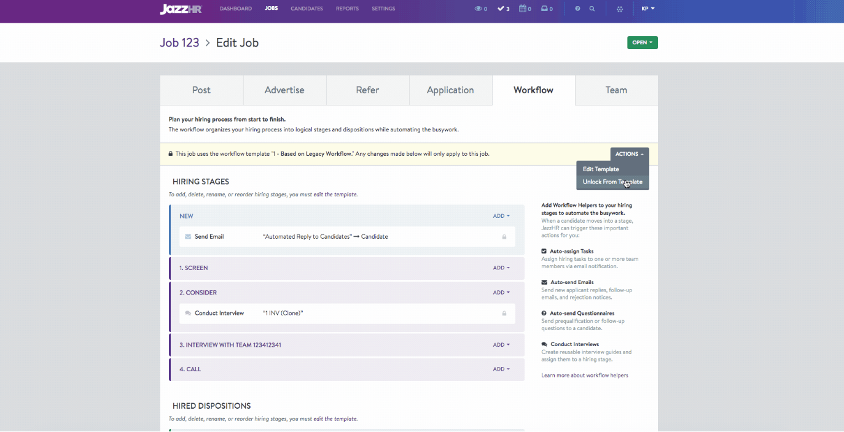This screenshot has width=844, height=432.
Task: Click 3. INTERVIEW WITH TEAM 123412341 label
Action: click(230, 345)
